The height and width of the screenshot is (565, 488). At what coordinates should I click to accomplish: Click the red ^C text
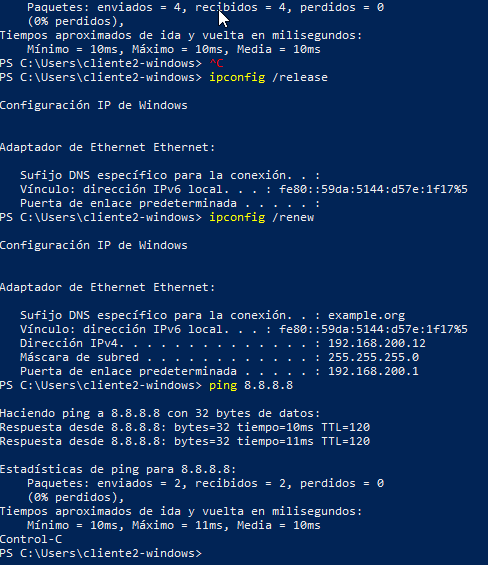[216, 63]
